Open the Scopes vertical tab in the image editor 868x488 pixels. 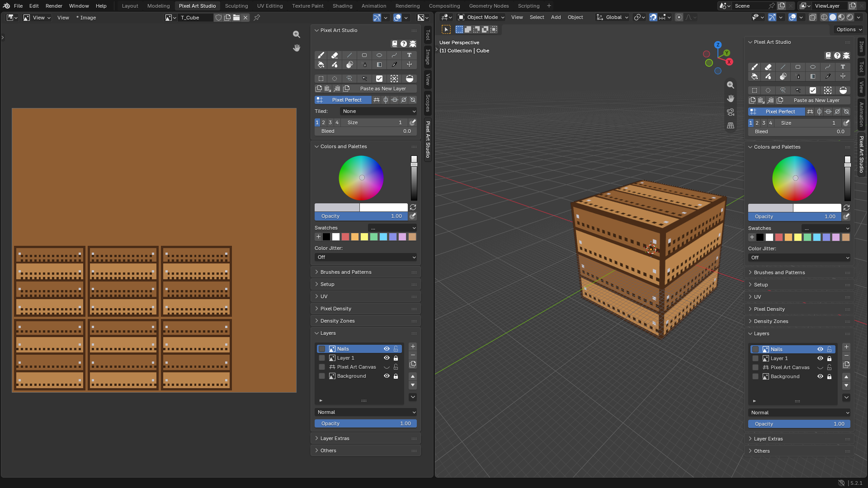[428, 103]
